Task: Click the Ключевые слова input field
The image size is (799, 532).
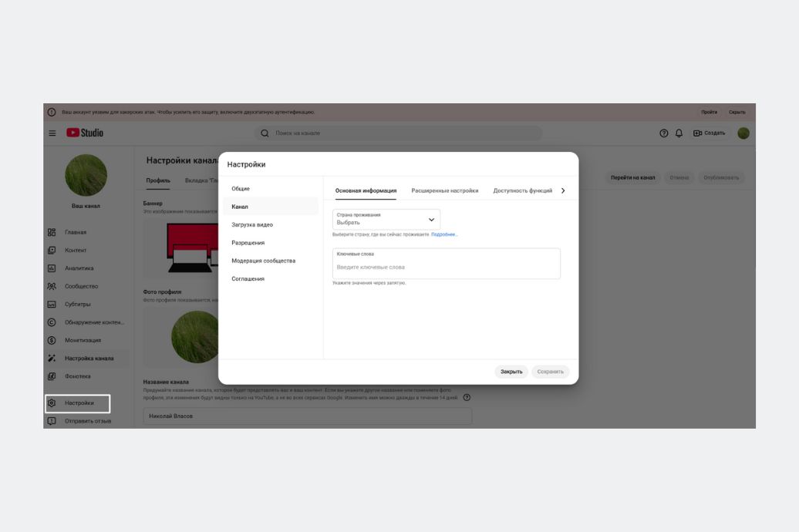Action: tap(447, 267)
